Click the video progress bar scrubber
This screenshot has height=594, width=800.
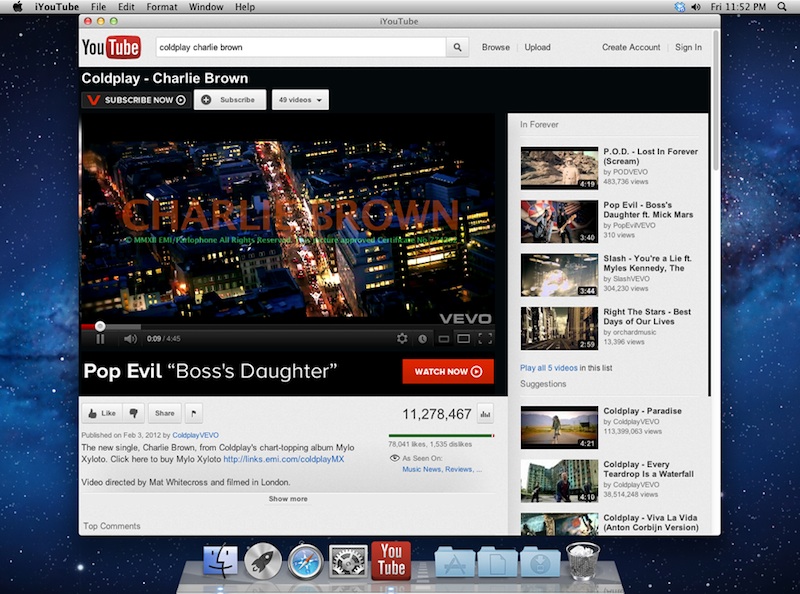100,326
